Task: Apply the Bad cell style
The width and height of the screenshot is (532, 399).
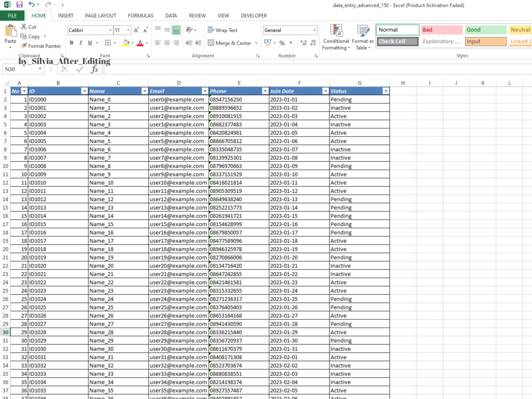Action: [x=442, y=30]
